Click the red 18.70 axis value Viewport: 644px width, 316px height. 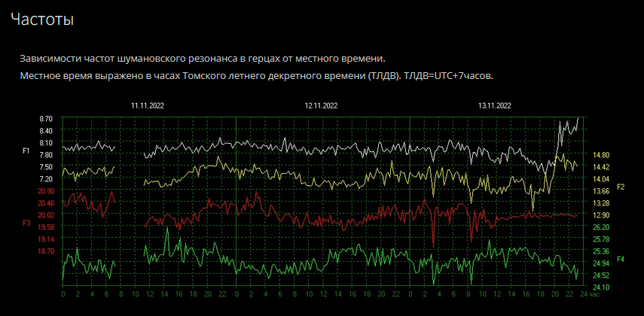coord(45,251)
